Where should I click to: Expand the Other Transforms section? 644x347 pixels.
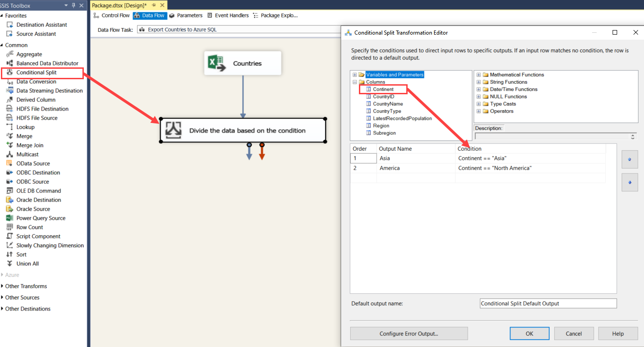pos(2,286)
